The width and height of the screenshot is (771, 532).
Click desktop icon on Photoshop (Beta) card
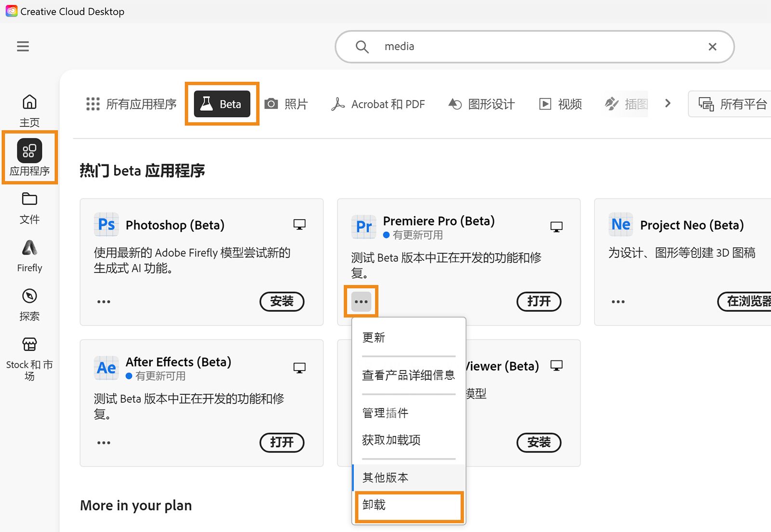(x=299, y=225)
